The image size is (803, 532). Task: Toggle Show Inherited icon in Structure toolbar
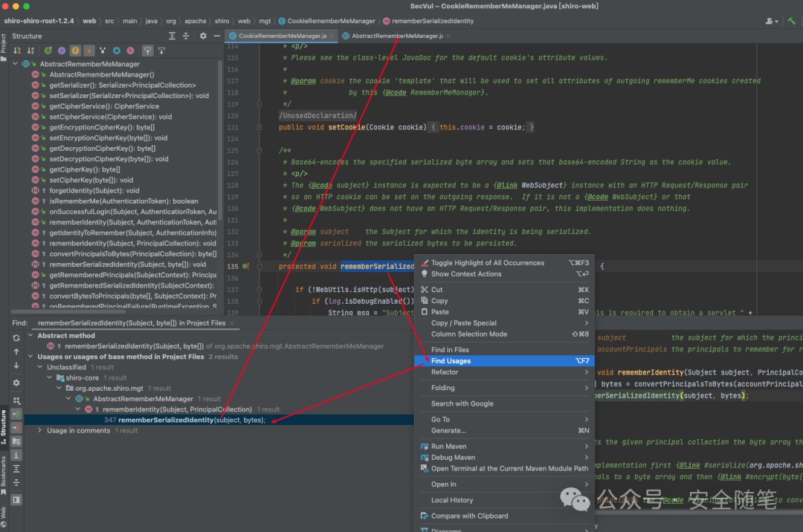(x=48, y=51)
